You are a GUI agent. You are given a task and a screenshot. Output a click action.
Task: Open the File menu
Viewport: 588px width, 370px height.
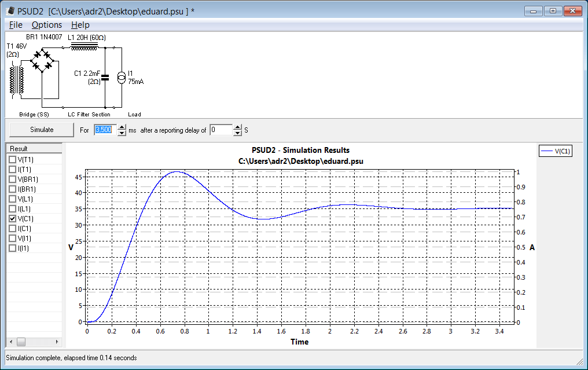[16, 25]
